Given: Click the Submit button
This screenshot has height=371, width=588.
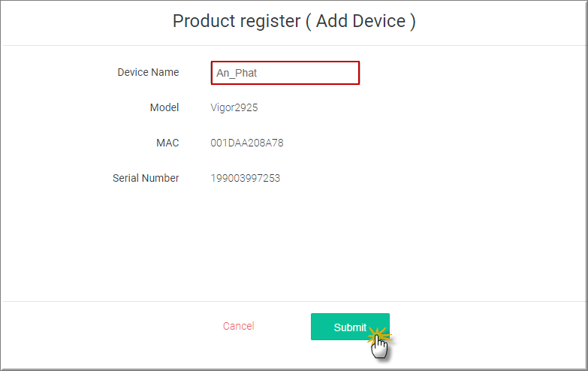Looking at the screenshot, I should pos(350,327).
